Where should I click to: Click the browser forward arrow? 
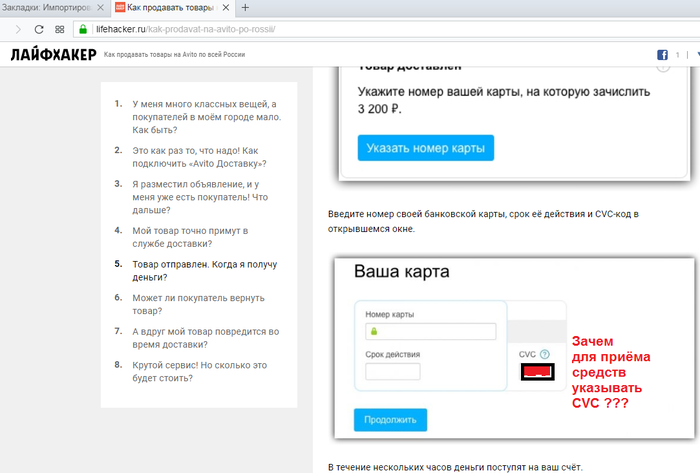[x=18, y=29]
